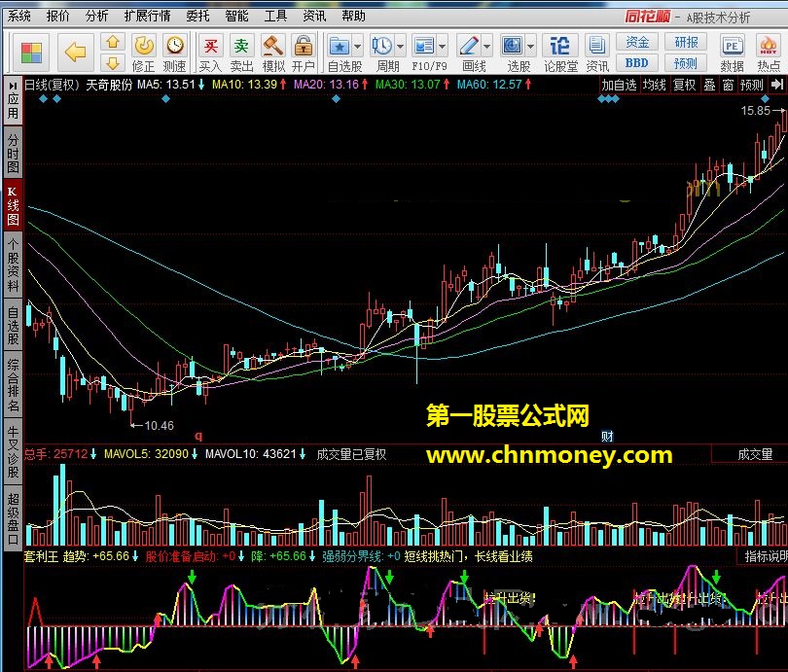Expand the 自选股 dropdown arrow
Image resolution: width=788 pixels, height=672 pixels.
pos(357,47)
